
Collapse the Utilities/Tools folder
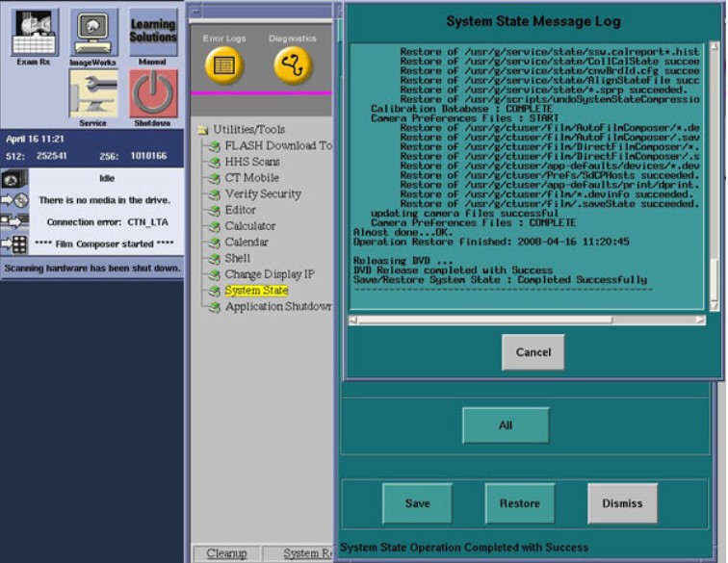[202, 130]
